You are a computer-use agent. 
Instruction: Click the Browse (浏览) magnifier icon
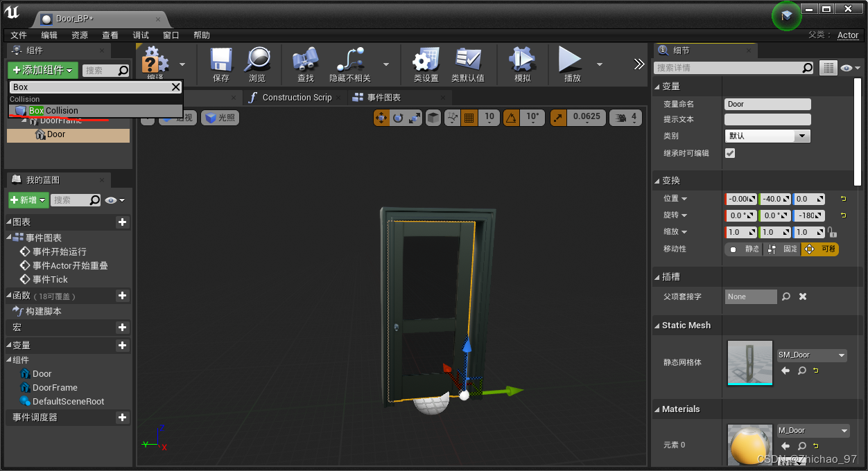click(x=257, y=60)
